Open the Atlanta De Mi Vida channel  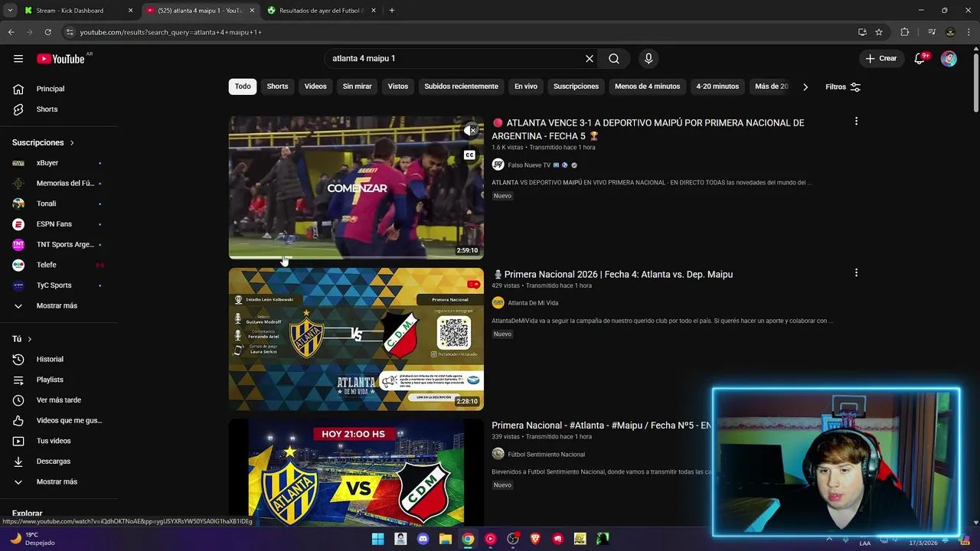pyautogui.click(x=533, y=303)
